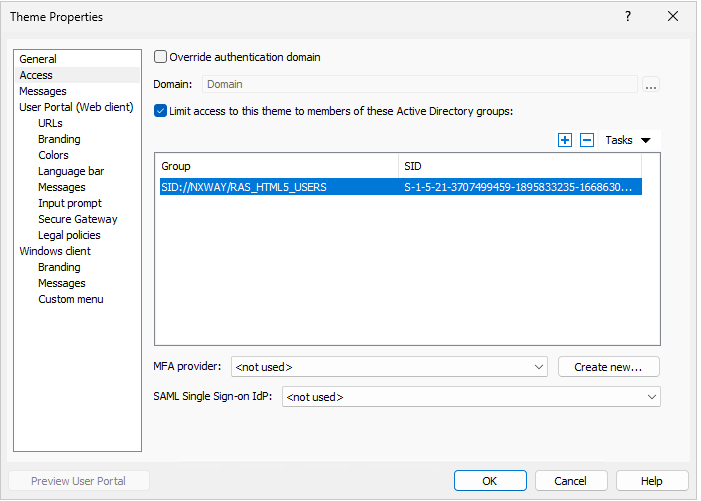The height and width of the screenshot is (501, 701).
Task: Click the minus icon to remove group
Action: pyautogui.click(x=587, y=140)
